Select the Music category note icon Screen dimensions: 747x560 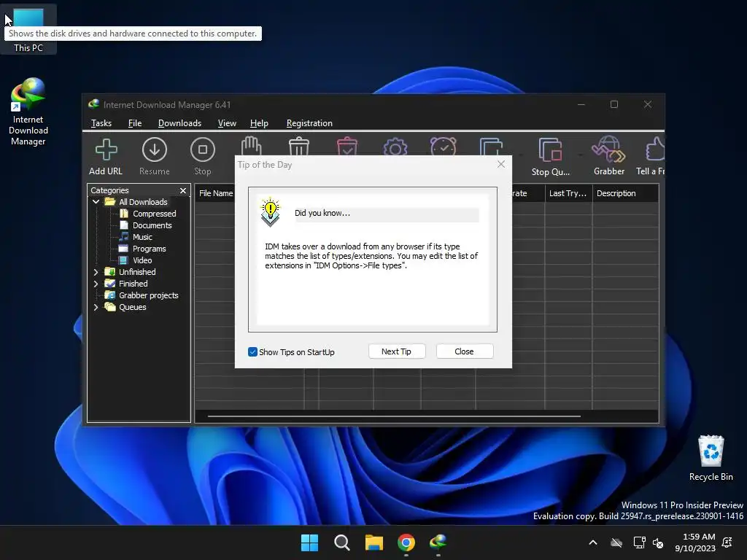coord(124,237)
